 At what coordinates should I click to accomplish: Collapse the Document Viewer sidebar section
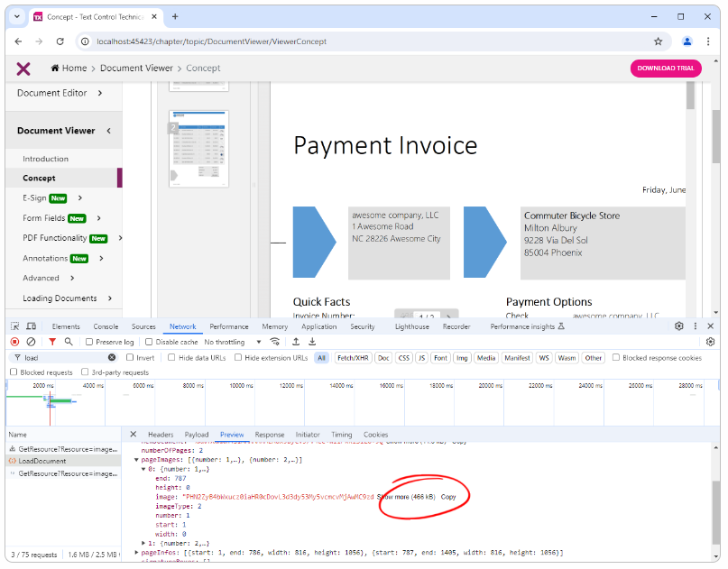[108, 131]
